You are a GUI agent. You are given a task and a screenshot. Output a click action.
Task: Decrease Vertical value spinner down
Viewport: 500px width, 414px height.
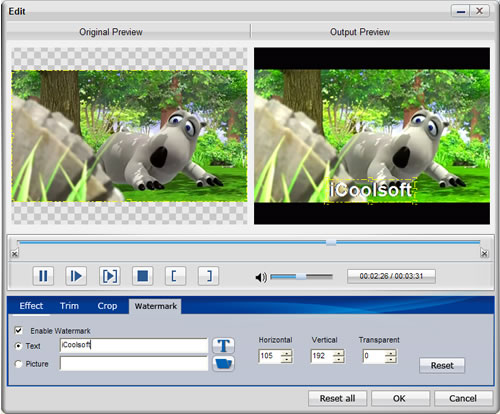pos(338,360)
